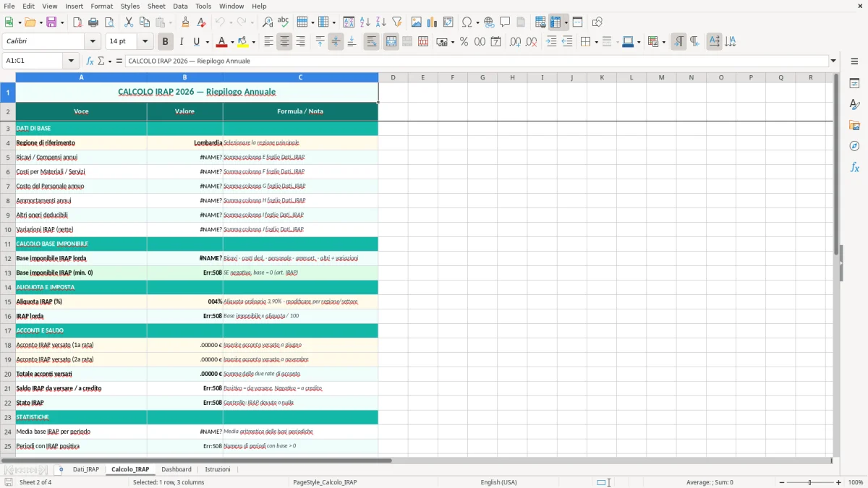The image size is (868, 488).
Task: Open the font color dropdown arrow
Action: point(232,42)
